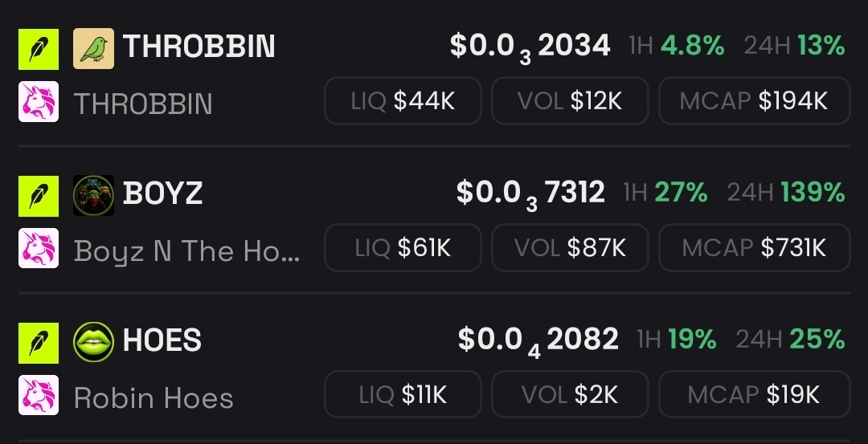Click the green feather icon beside THROBBIN
Viewport: 868px width, 444px height.
click(39, 49)
